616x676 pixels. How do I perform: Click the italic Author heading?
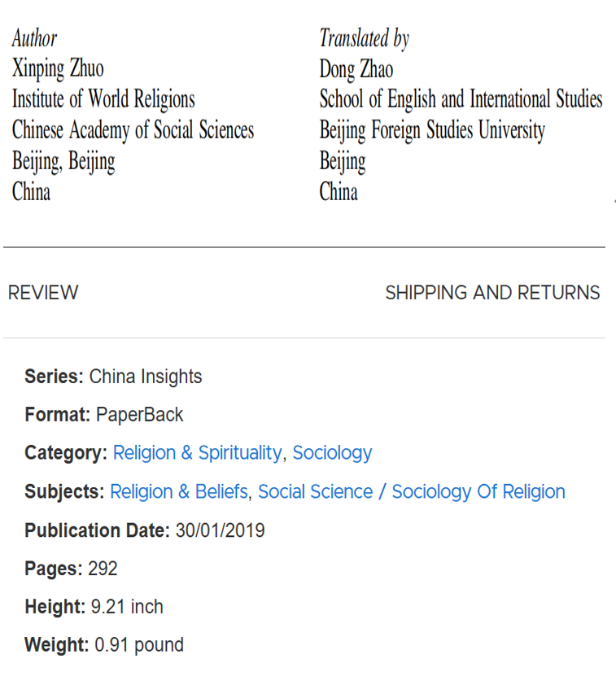pos(35,38)
